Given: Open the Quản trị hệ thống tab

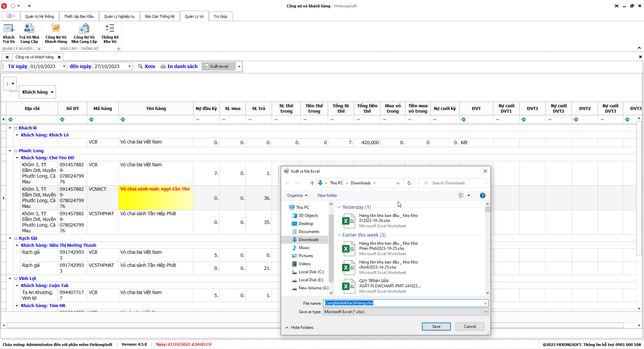Looking at the screenshot, I should pos(39,16).
